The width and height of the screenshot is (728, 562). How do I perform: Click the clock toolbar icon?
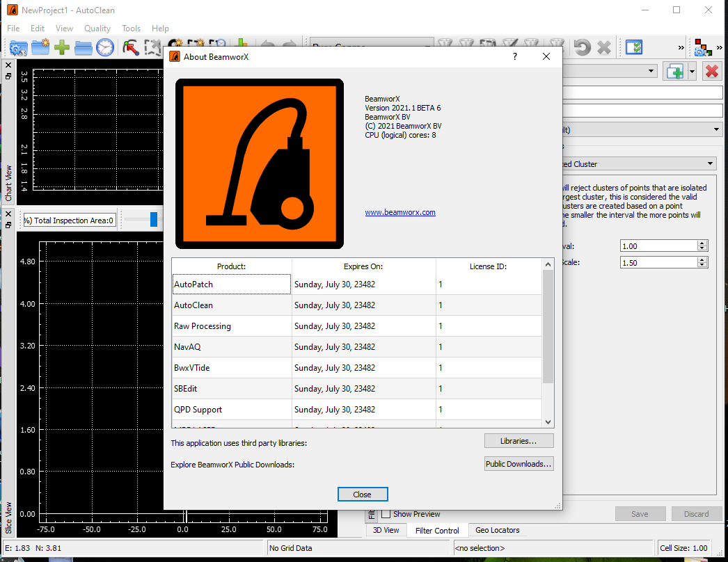click(x=104, y=48)
